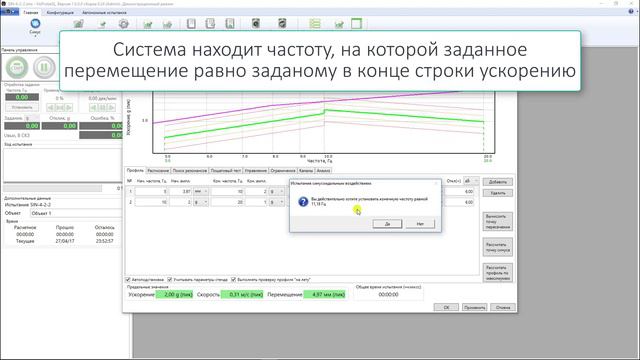
Task: Click row 1 start amplitude field 3.87
Action: tap(180, 191)
